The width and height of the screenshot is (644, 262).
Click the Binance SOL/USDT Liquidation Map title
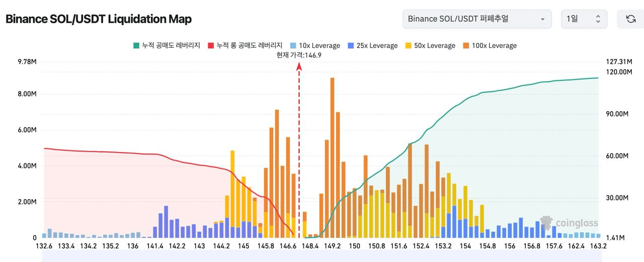pyautogui.click(x=99, y=19)
